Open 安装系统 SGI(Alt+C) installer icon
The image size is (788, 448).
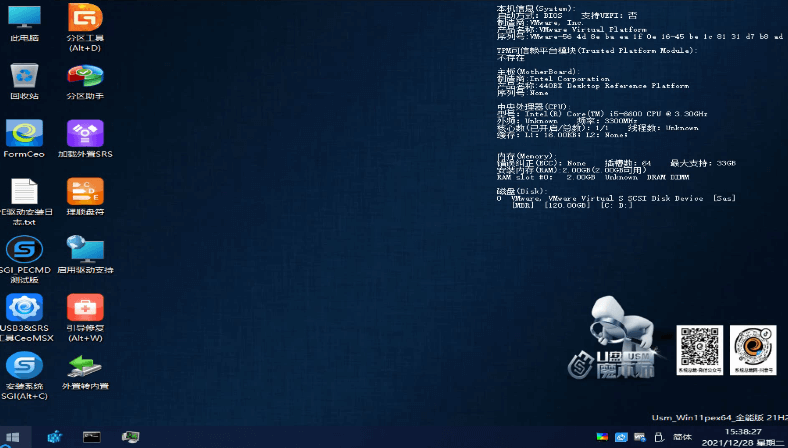24,375
